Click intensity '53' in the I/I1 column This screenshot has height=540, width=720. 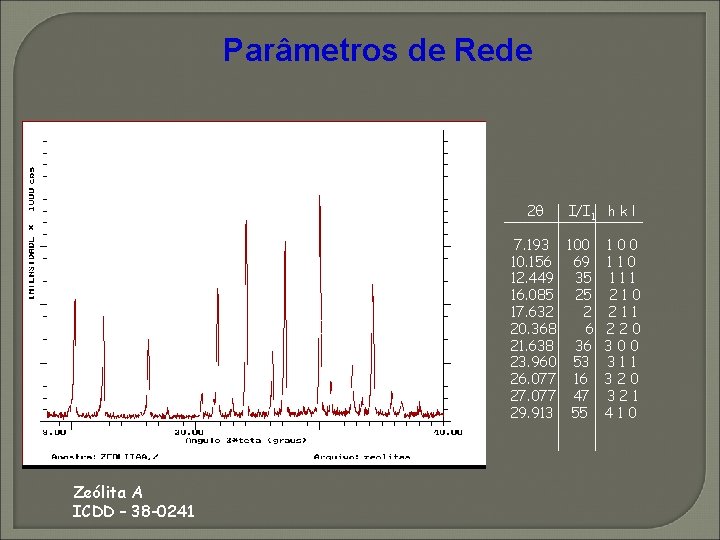581,362
